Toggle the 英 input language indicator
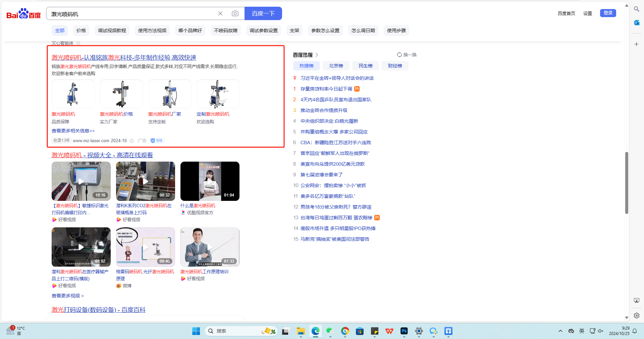The height and width of the screenshot is (339, 644). [582, 331]
